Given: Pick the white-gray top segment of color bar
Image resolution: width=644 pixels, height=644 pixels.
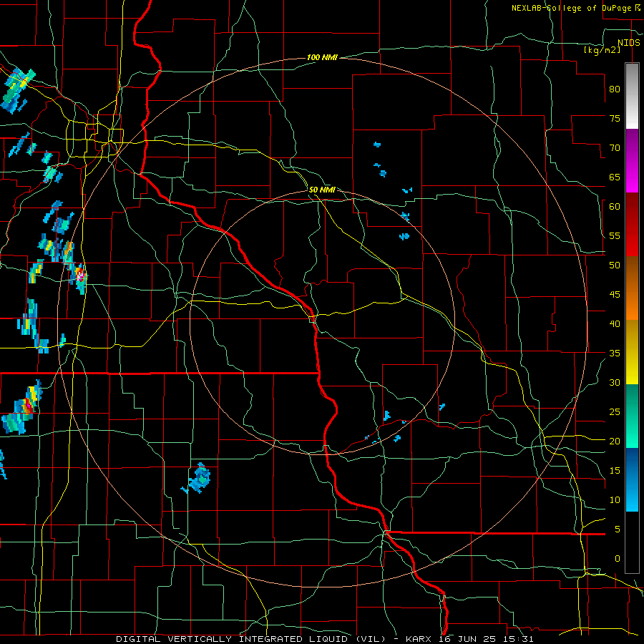Looking at the screenshot, I should click(632, 96).
